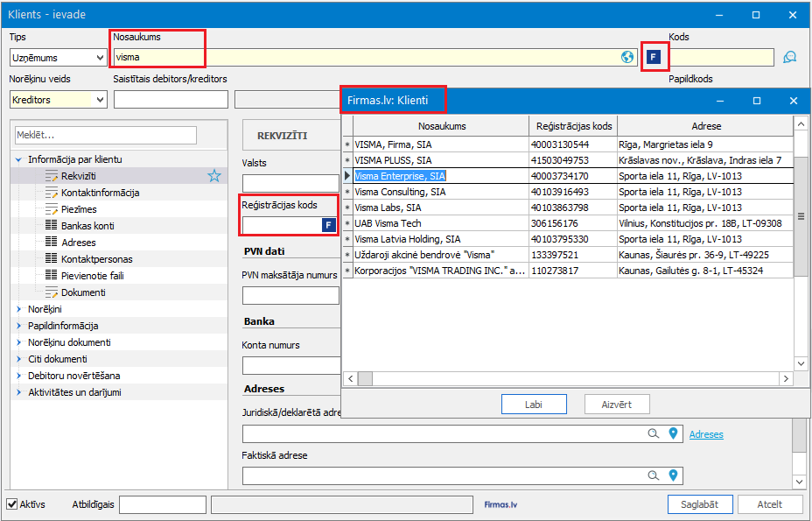812x521 pixels.
Task: Click the globe icon in Nosaukums field
Action: (626, 57)
